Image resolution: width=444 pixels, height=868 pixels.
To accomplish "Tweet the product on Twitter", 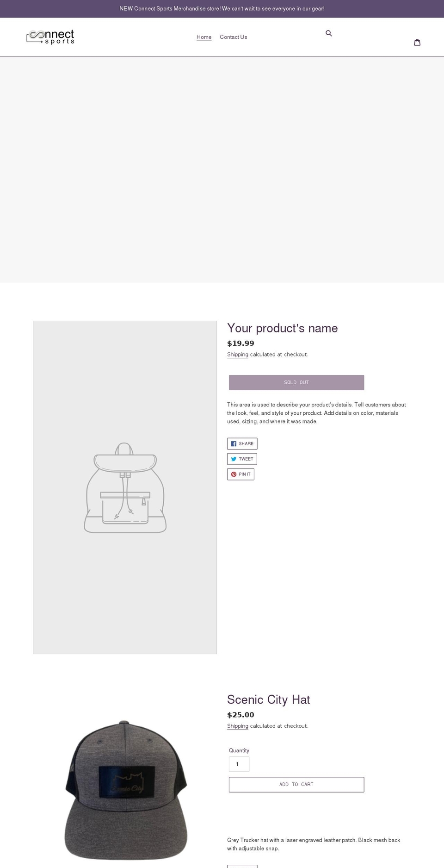I will point(242,459).
